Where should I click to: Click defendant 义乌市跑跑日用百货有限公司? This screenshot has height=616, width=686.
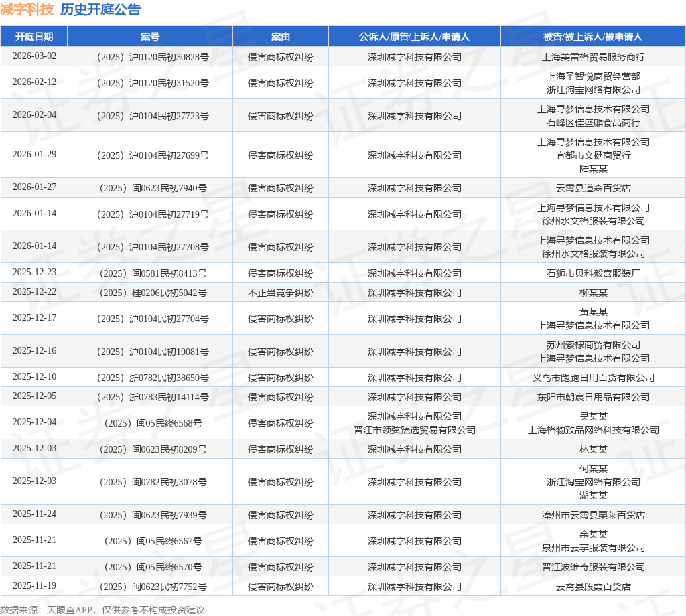click(x=594, y=378)
